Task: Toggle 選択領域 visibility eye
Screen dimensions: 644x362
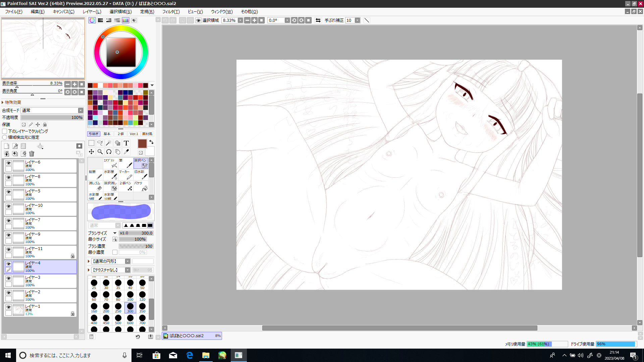Action: (x=199, y=20)
